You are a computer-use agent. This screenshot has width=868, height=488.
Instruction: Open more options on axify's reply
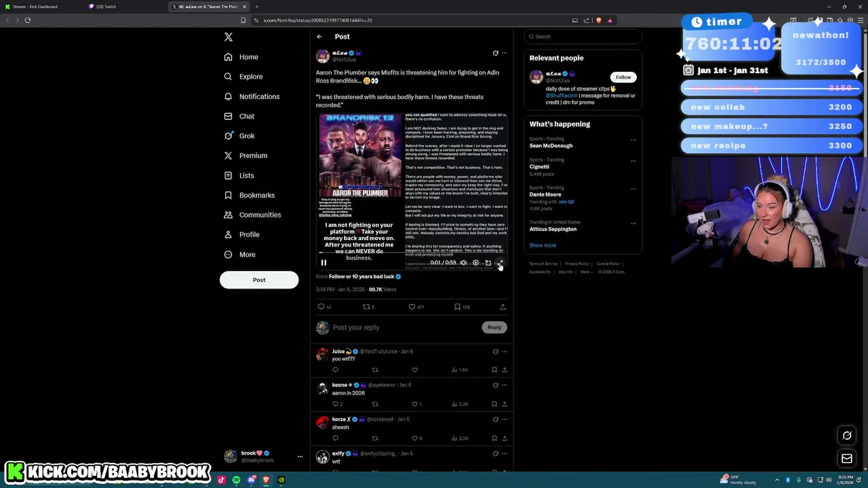click(505, 453)
